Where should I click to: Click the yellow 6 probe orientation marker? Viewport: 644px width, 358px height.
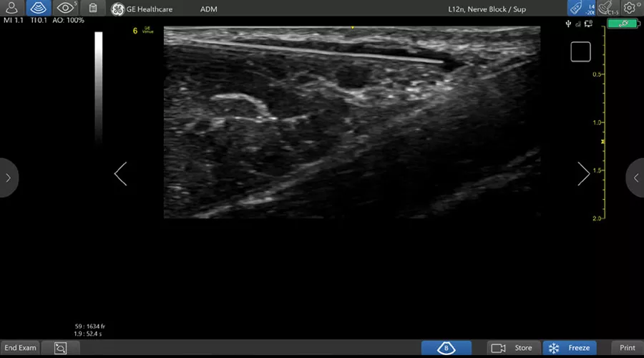pyautogui.click(x=135, y=32)
